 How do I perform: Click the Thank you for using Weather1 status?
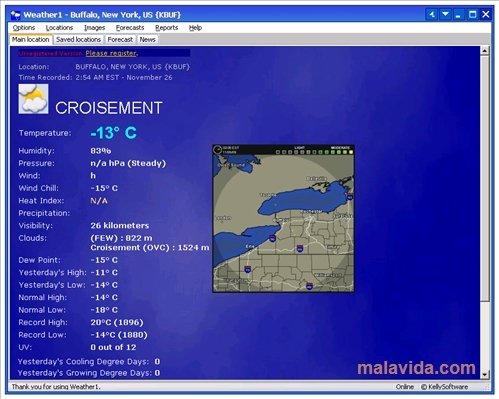56,387
